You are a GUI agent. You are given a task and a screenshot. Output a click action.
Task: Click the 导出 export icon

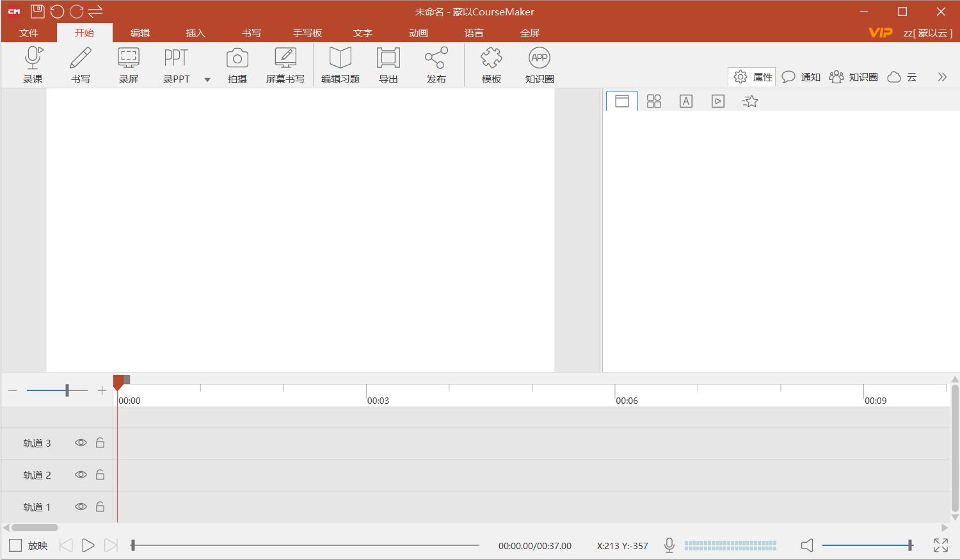click(x=388, y=59)
